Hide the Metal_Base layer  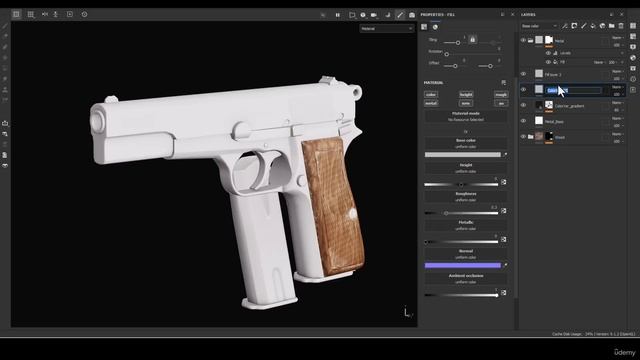523,121
